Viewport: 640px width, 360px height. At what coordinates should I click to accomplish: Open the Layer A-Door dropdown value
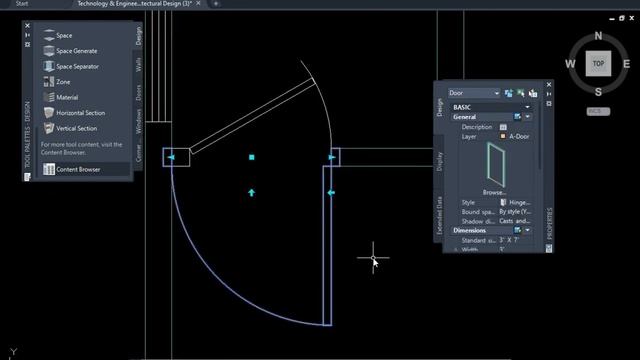[x=519, y=136]
